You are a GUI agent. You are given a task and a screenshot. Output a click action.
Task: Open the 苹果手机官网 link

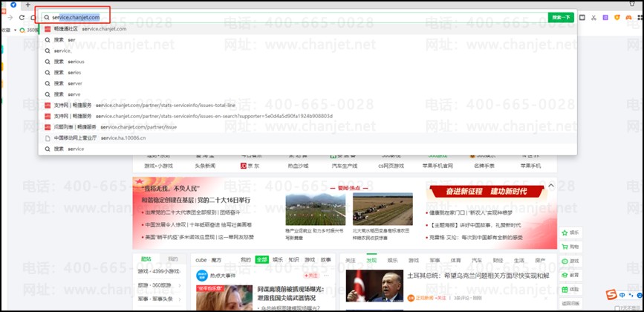[438, 166]
